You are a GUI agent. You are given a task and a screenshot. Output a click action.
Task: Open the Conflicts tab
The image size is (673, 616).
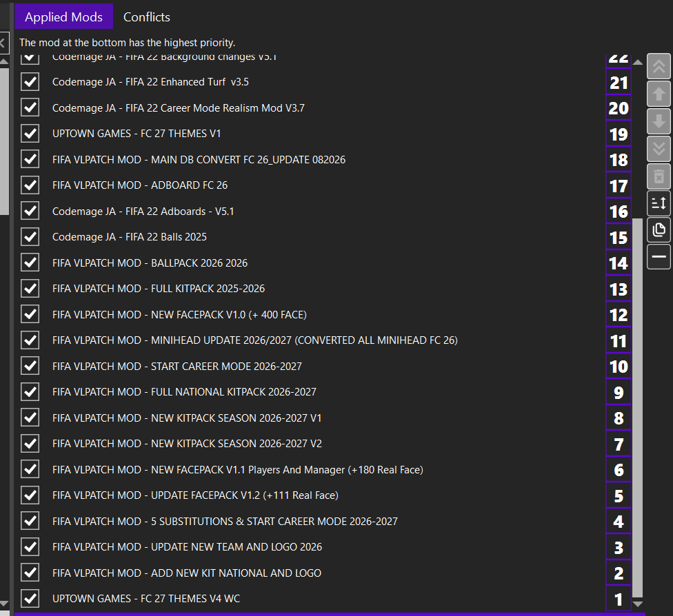click(147, 17)
